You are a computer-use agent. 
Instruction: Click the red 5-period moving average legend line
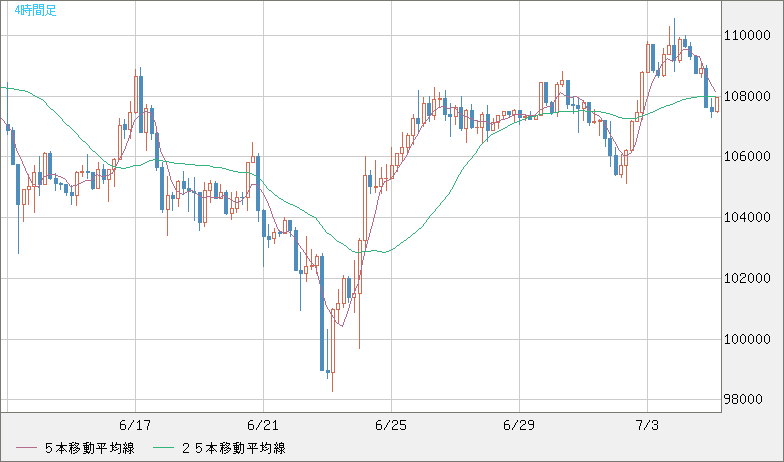26,448
